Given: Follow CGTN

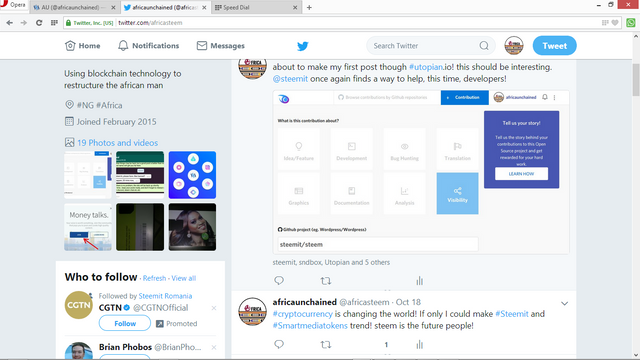Looking at the screenshot, I should [x=124, y=323].
